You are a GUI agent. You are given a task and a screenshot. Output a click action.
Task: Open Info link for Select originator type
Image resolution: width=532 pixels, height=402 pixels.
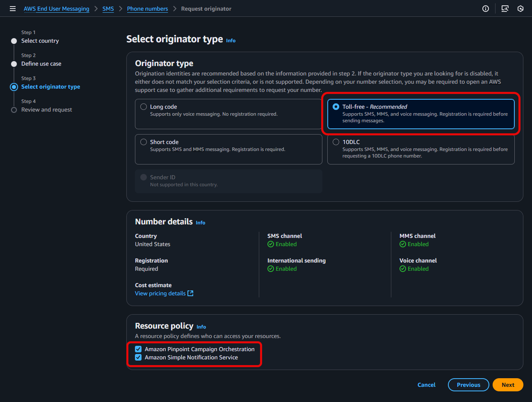click(231, 41)
